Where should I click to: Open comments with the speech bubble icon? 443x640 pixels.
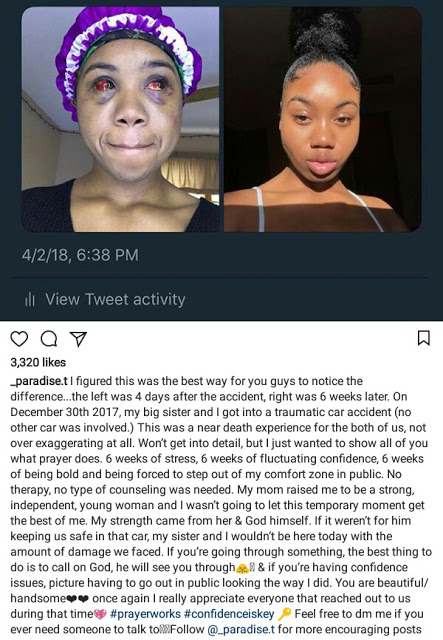[x=49, y=339]
